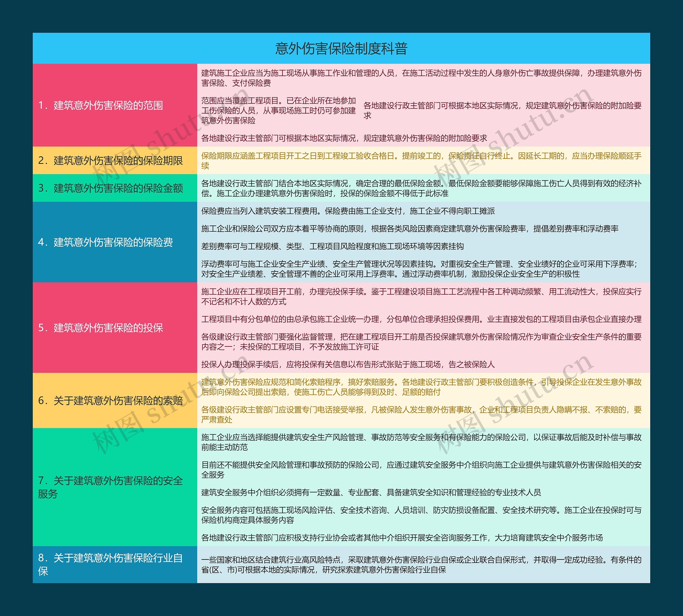Click text starting 投保人办理投保手续后
Image resolution: width=683 pixels, height=616 pixels.
pyautogui.click(x=348, y=364)
